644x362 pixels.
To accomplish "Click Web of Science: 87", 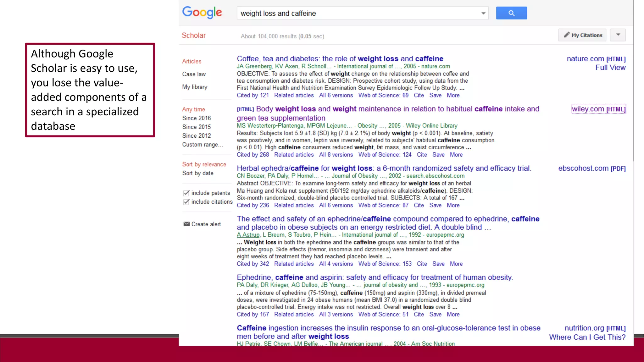I will (x=383, y=205).
